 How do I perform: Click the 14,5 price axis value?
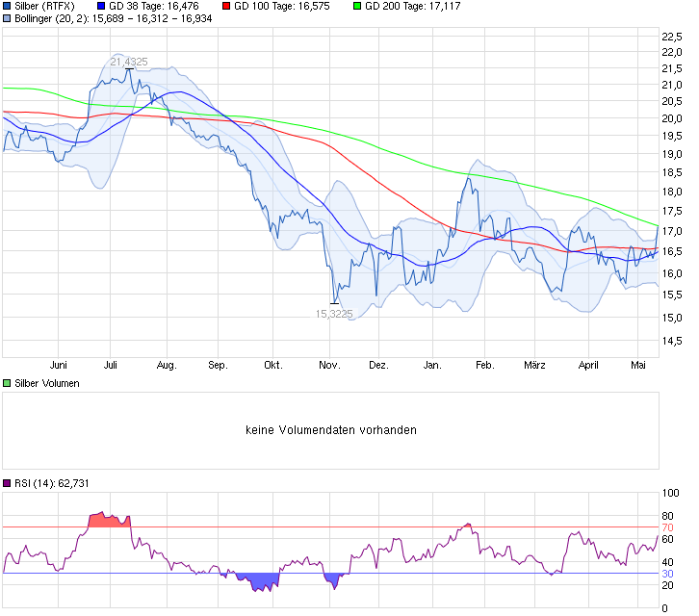(672, 341)
